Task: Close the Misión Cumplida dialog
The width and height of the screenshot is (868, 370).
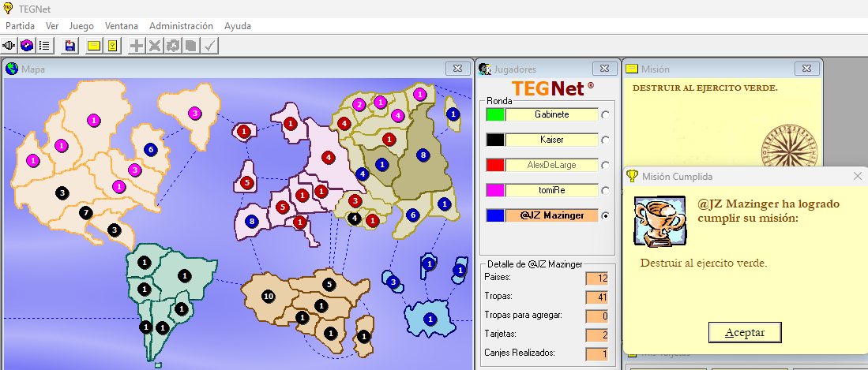Action: [x=858, y=176]
